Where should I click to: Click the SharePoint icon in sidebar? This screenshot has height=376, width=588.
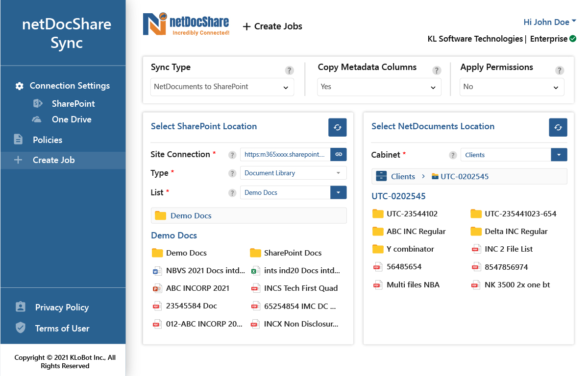point(37,103)
